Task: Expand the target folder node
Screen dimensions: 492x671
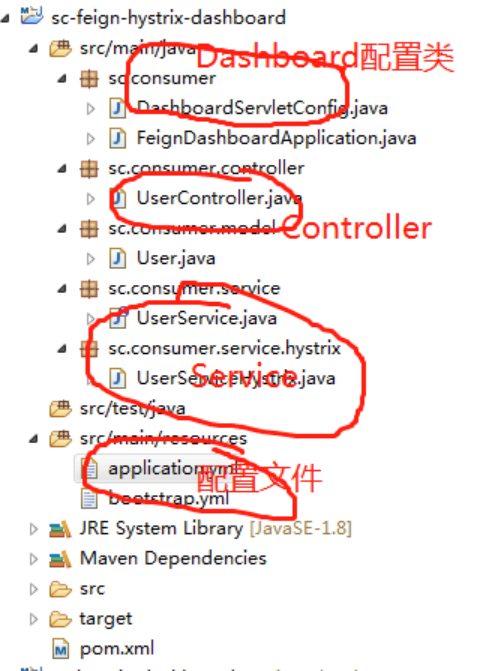Action: pyautogui.click(x=33, y=619)
